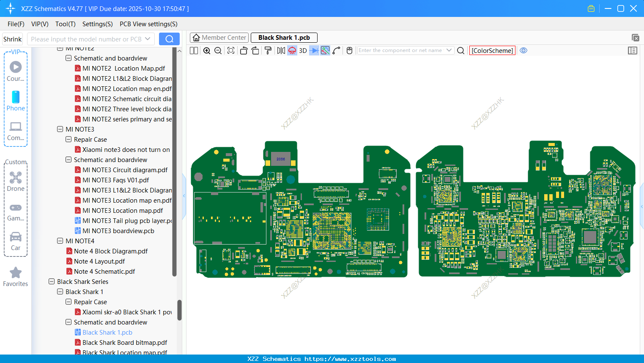Viewport: 644px width, 363px height.
Task: Switch to 3D board view
Action: coord(303,51)
